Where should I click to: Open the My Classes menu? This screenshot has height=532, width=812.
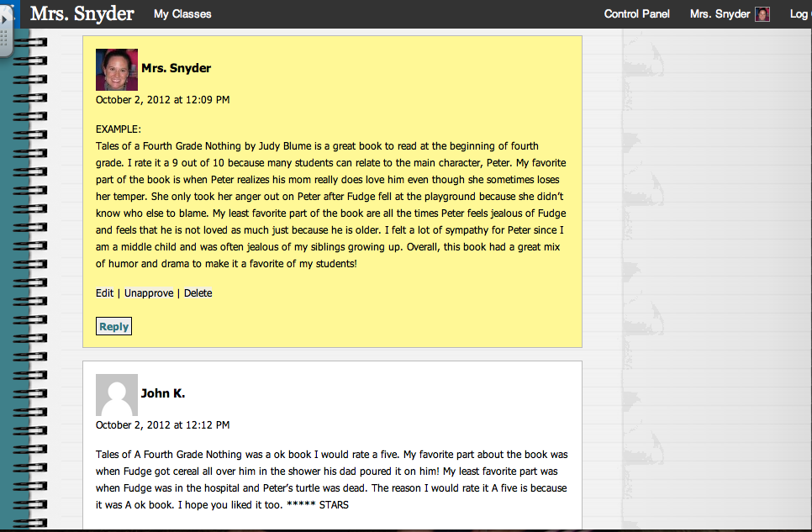[182, 13]
